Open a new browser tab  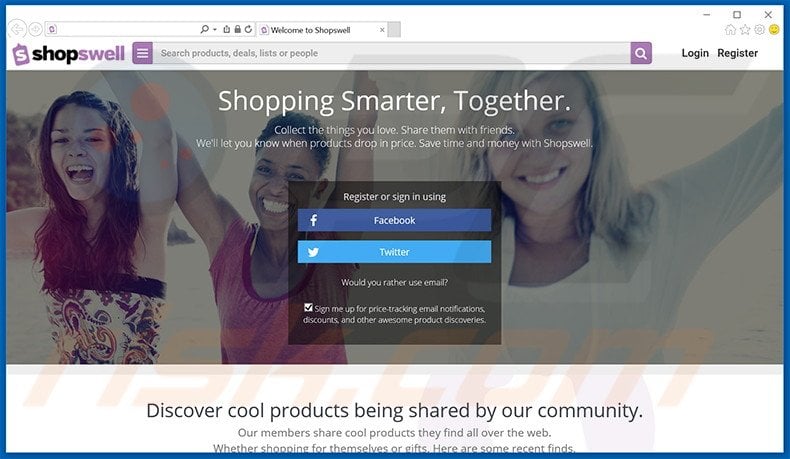click(395, 30)
